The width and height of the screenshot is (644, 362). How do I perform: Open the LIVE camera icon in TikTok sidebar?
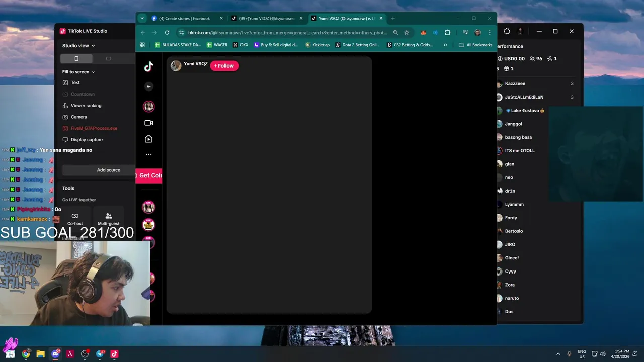coord(148,123)
